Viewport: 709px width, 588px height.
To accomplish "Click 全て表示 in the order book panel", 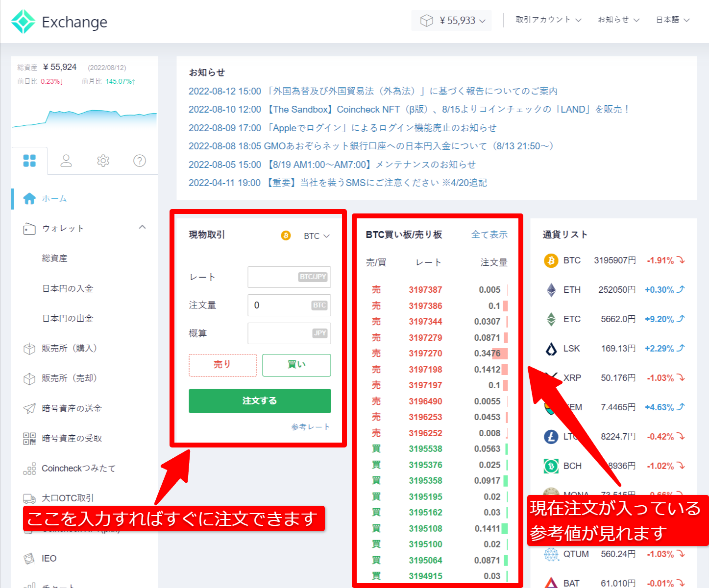I will point(489,235).
